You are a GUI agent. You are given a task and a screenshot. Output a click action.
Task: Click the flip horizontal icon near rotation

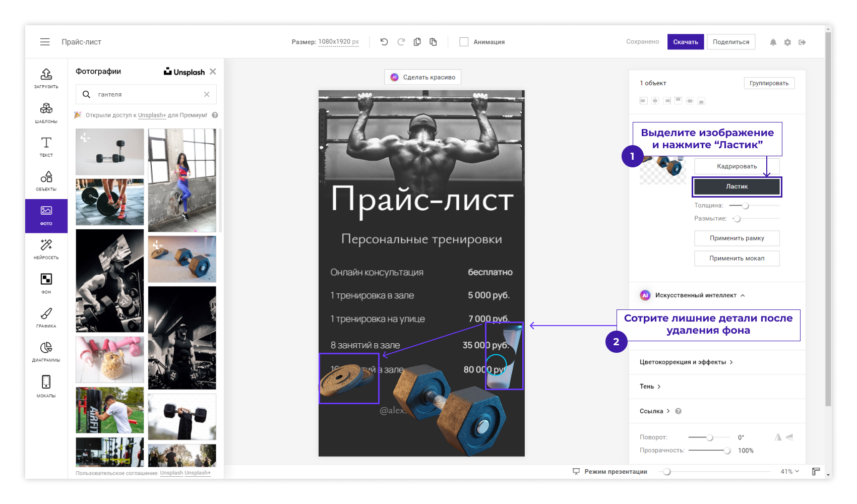tap(778, 437)
